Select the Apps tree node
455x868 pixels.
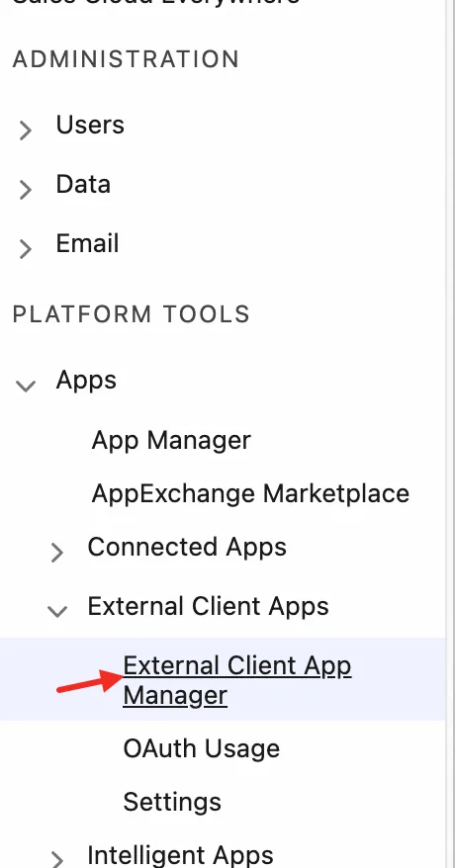pos(86,381)
